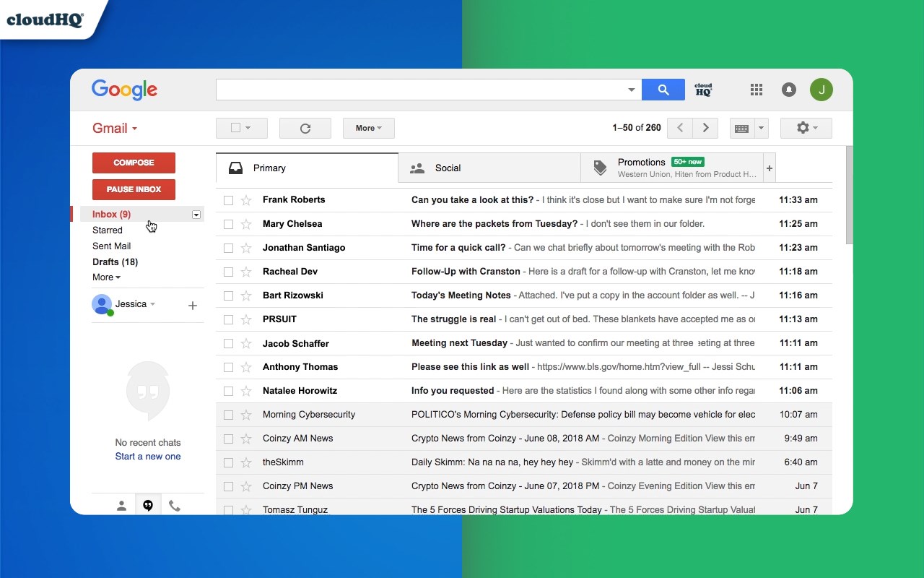Image resolution: width=924 pixels, height=578 pixels.
Task: Star theSkimm email
Action: click(246, 462)
